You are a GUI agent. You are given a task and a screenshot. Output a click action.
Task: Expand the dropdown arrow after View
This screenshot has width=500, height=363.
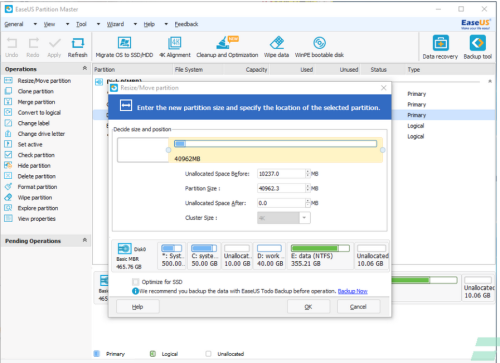click(67, 24)
